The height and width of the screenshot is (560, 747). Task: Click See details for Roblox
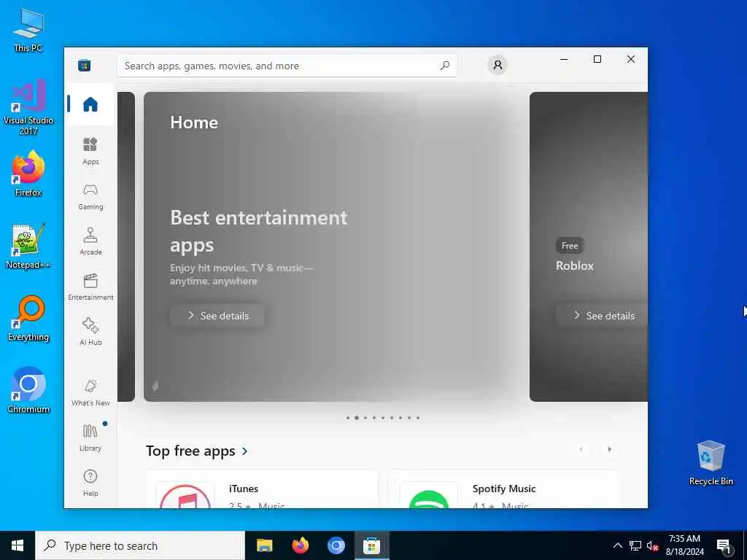click(602, 316)
